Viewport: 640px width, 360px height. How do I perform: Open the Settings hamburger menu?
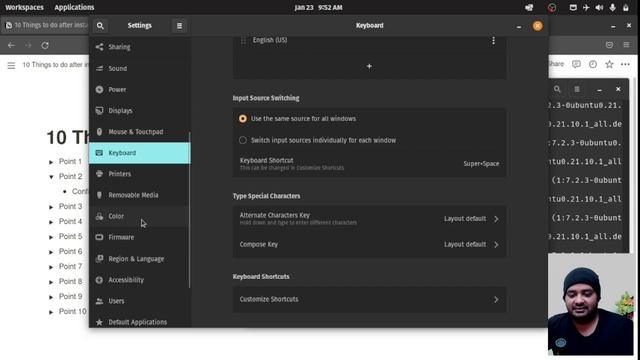point(179,26)
